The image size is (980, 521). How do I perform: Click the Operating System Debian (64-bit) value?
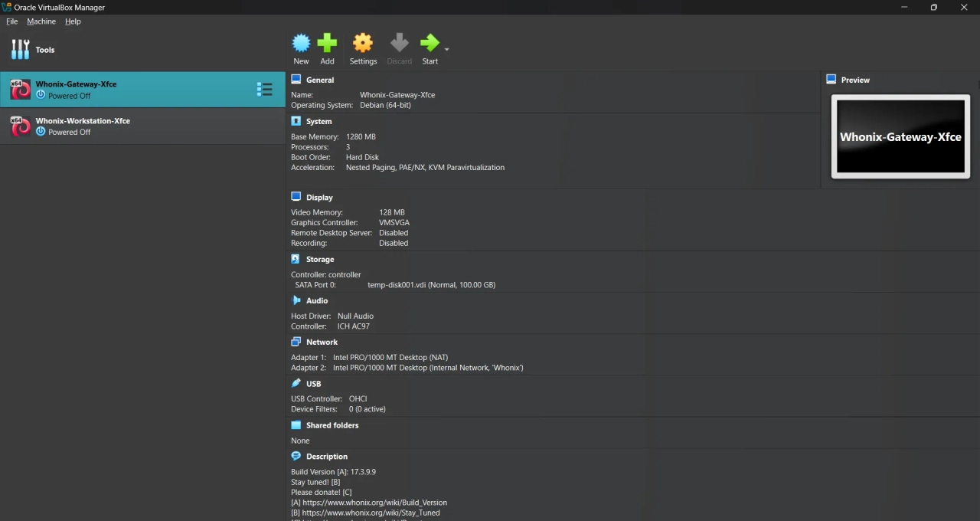click(385, 105)
